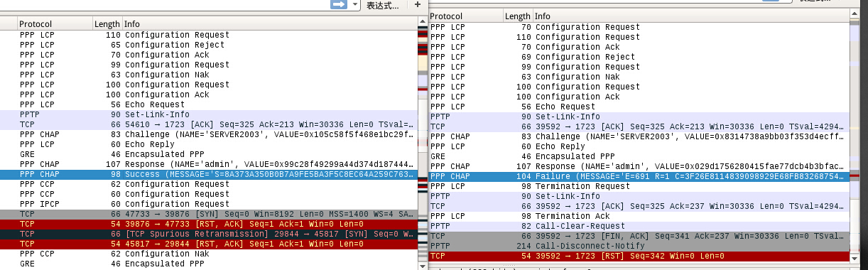Add a filter button with the plus icon
The image size is (868, 270).
[x=417, y=5]
